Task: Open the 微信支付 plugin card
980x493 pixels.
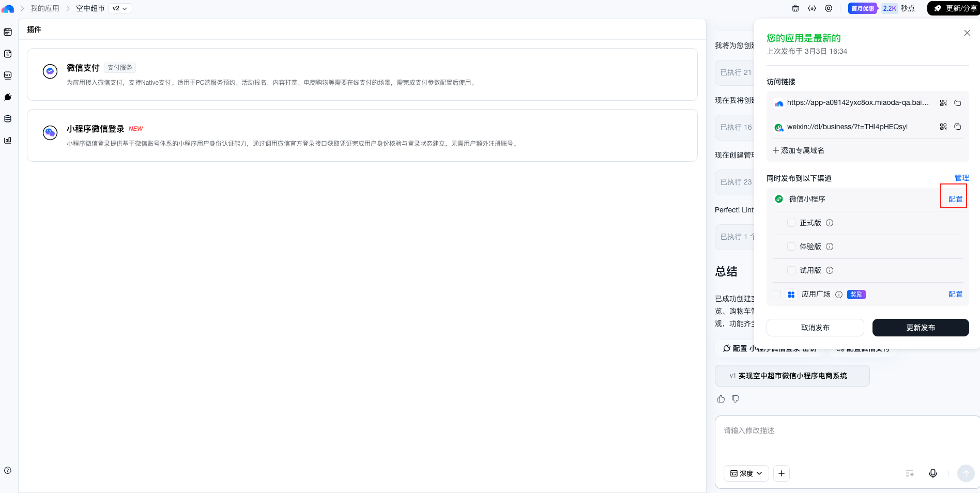Action: pyautogui.click(x=362, y=74)
